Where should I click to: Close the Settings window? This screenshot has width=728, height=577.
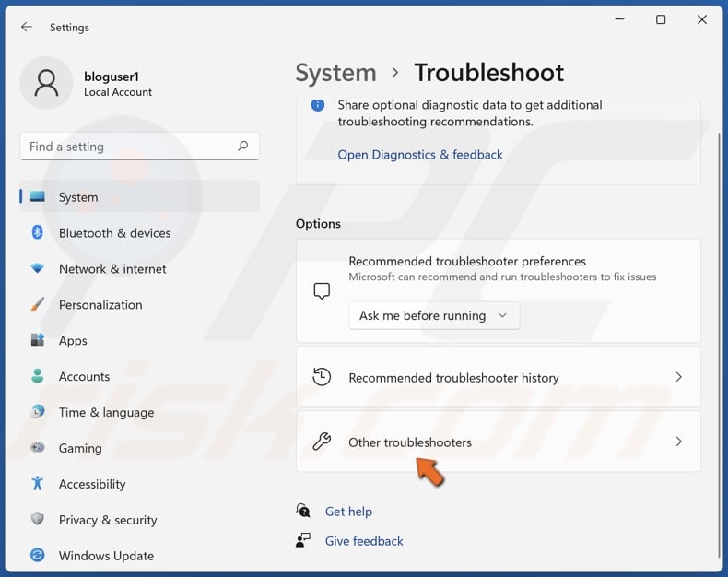702,19
